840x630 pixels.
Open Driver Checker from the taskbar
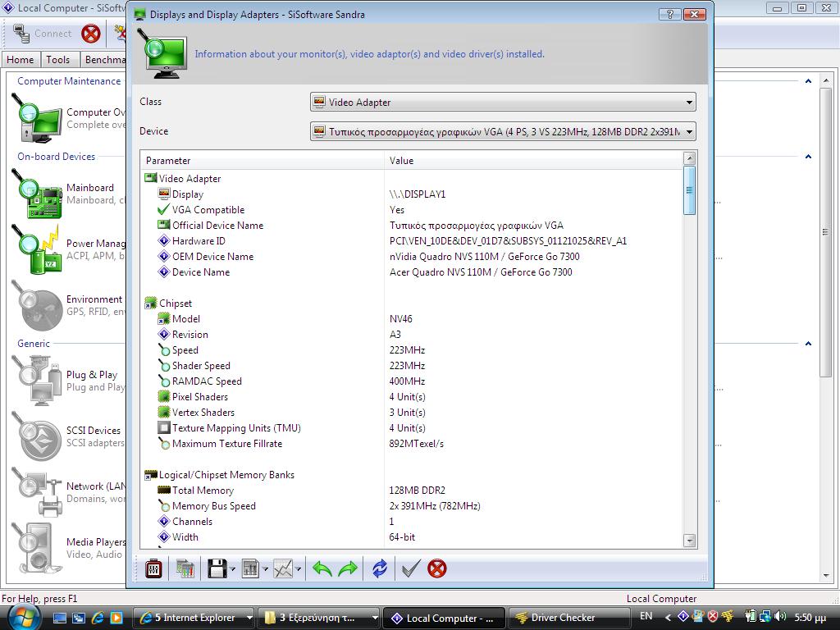pyautogui.click(x=555, y=618)
